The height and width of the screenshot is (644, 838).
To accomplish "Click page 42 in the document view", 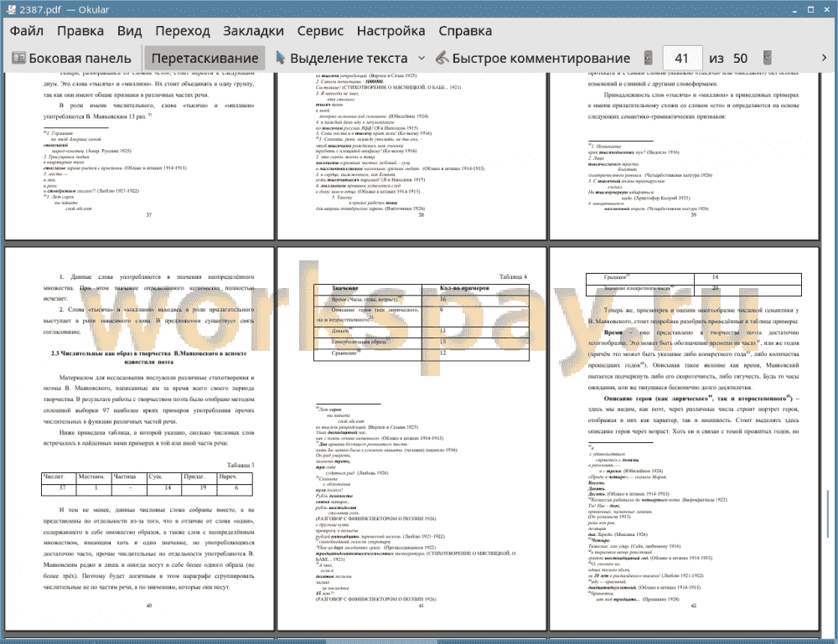I will coord(685,439).
